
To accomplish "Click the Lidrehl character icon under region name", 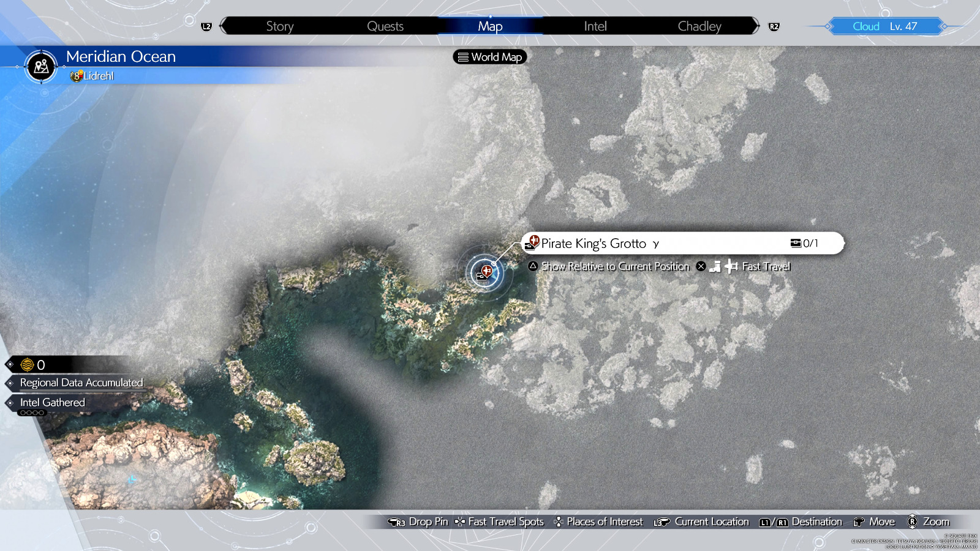I will [77, 76].
